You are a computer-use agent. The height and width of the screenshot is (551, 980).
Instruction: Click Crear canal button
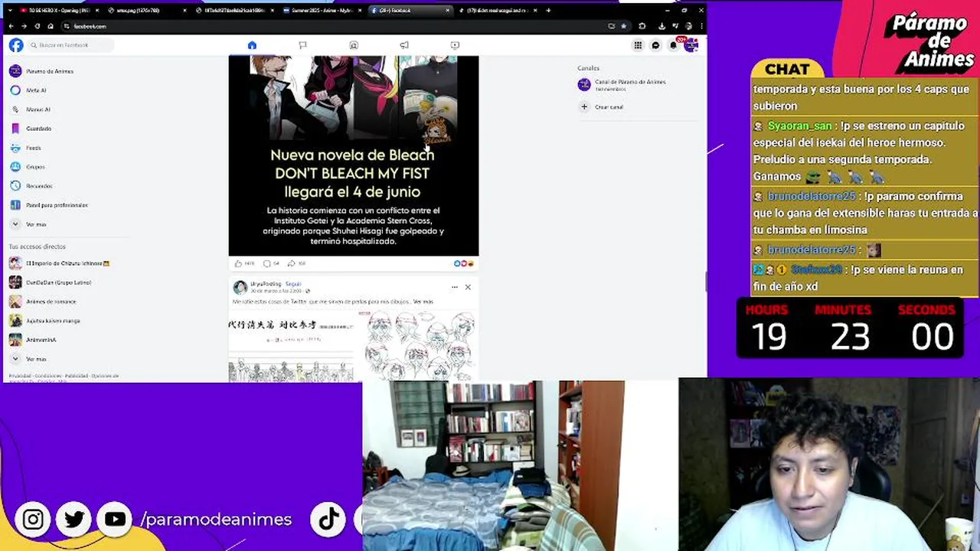tap(602, 107)
